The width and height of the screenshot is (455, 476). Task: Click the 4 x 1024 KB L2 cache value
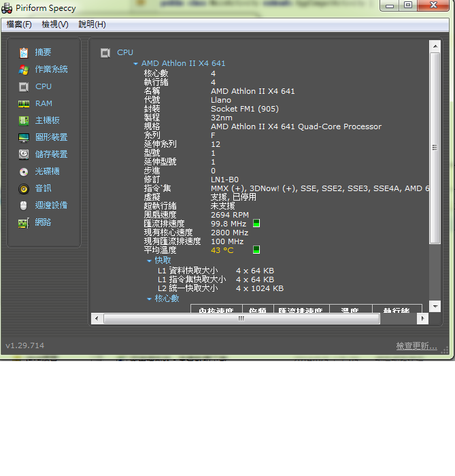260,288
